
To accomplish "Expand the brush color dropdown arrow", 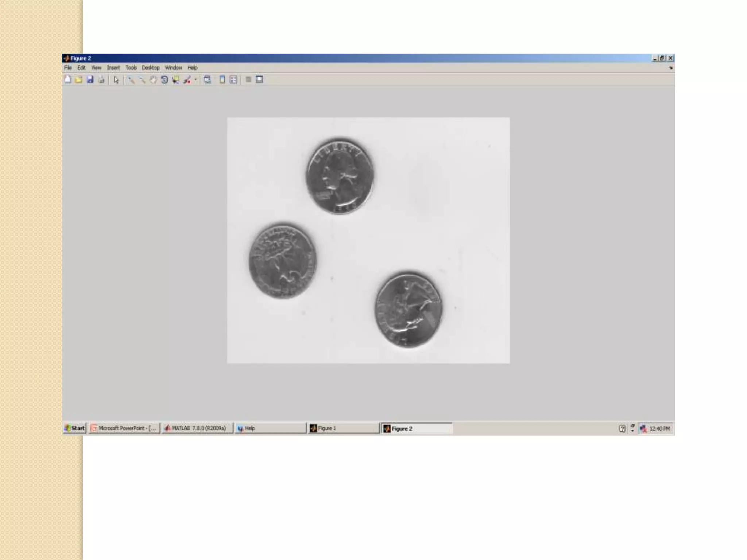I will tap(196, 79).
